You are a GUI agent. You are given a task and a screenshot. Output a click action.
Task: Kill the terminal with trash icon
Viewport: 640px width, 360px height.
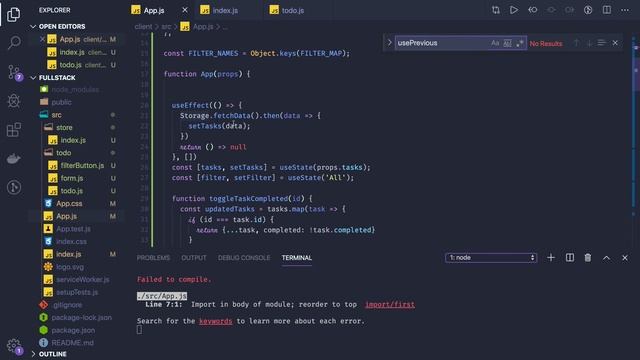588,258
